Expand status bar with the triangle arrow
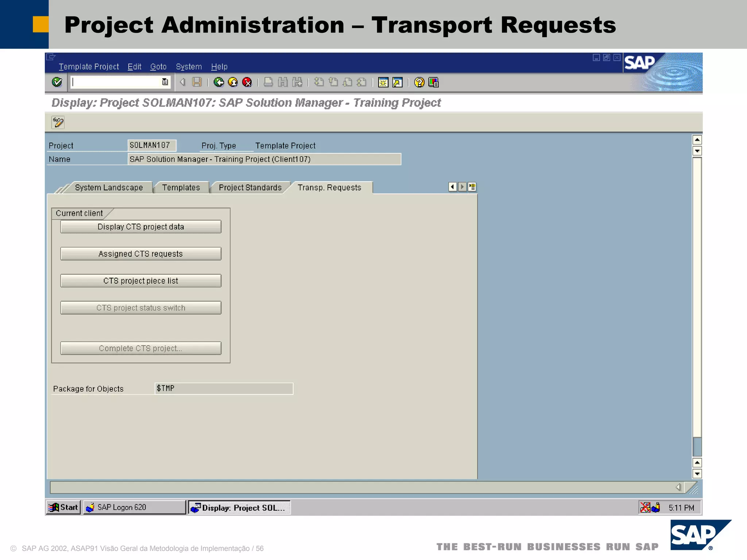 point(678,487)
